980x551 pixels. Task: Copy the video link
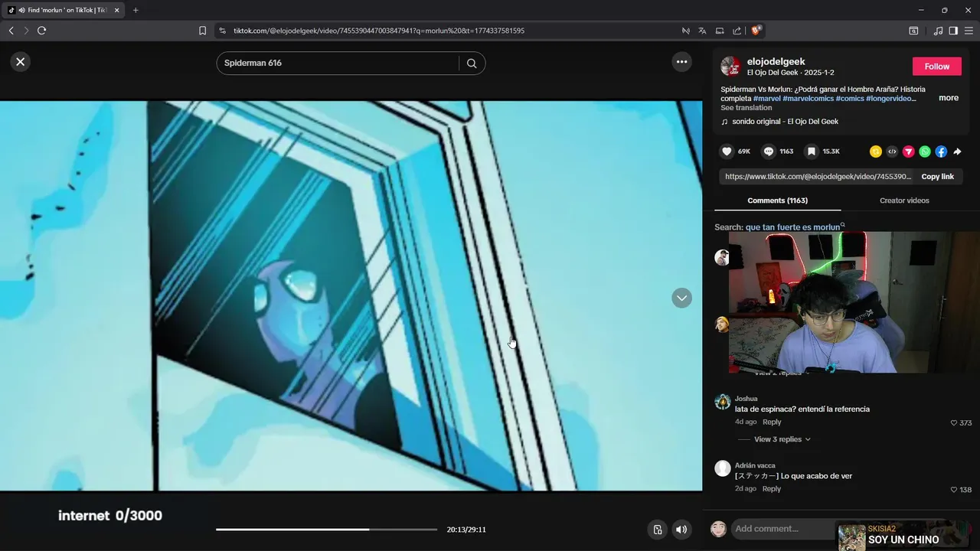(937, 177)
